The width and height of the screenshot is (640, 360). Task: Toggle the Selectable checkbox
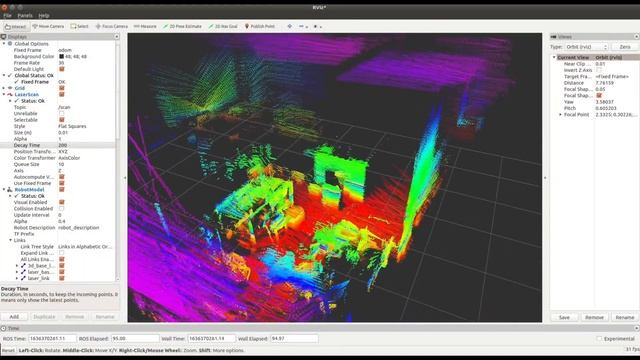pyautogui.click(x=62, y=120)
